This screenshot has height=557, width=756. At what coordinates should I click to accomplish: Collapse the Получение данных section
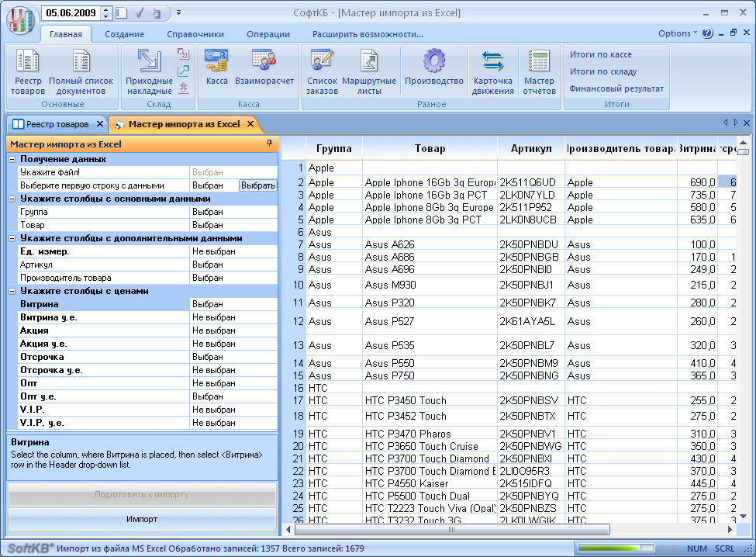pyautogui.click(x=12, y=159)
